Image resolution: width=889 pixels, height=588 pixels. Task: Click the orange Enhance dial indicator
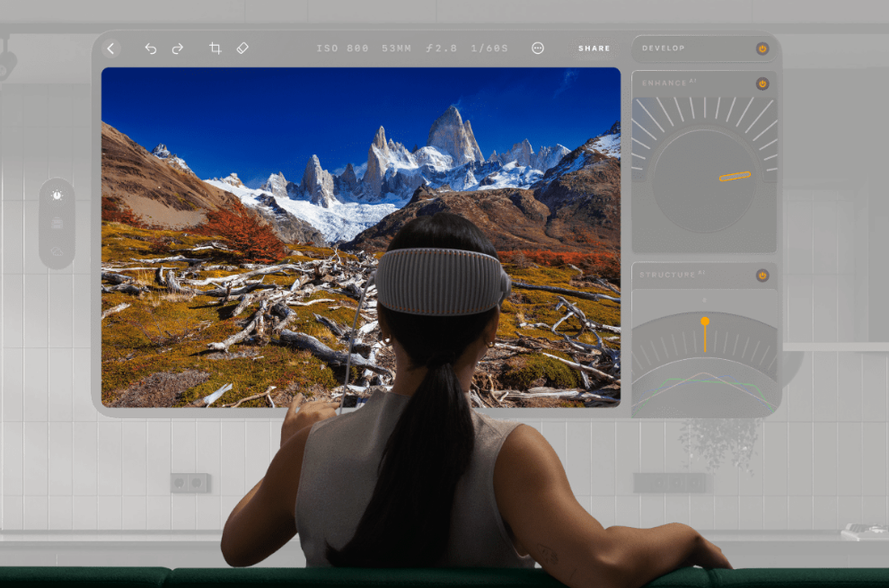pyautogui.click(x=735, y=177)
